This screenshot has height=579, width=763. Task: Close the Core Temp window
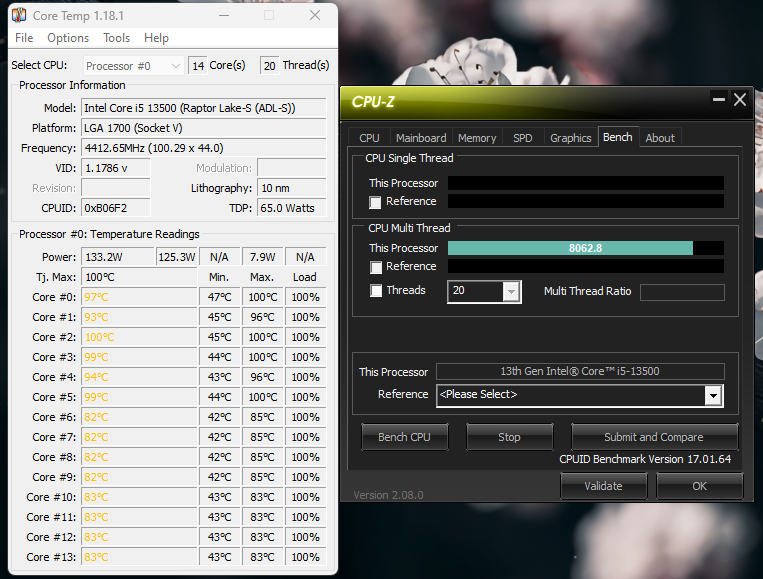tap(315, 16)
